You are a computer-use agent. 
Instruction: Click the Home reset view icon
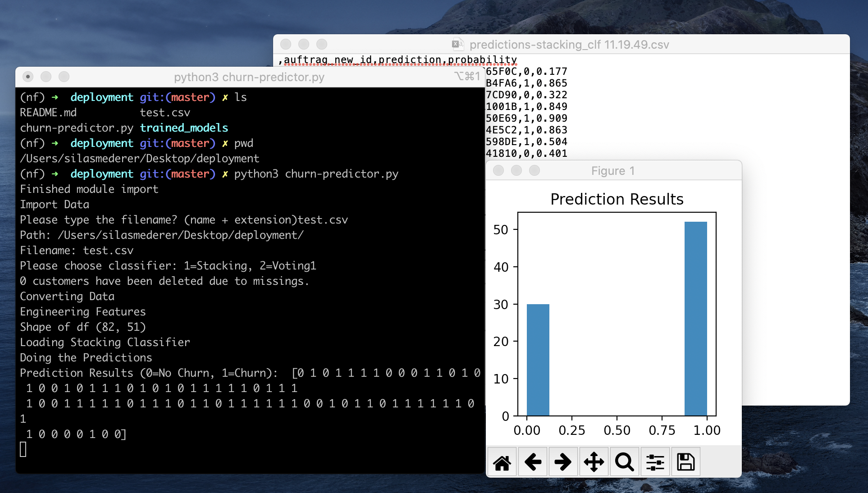tap(502, 462)
